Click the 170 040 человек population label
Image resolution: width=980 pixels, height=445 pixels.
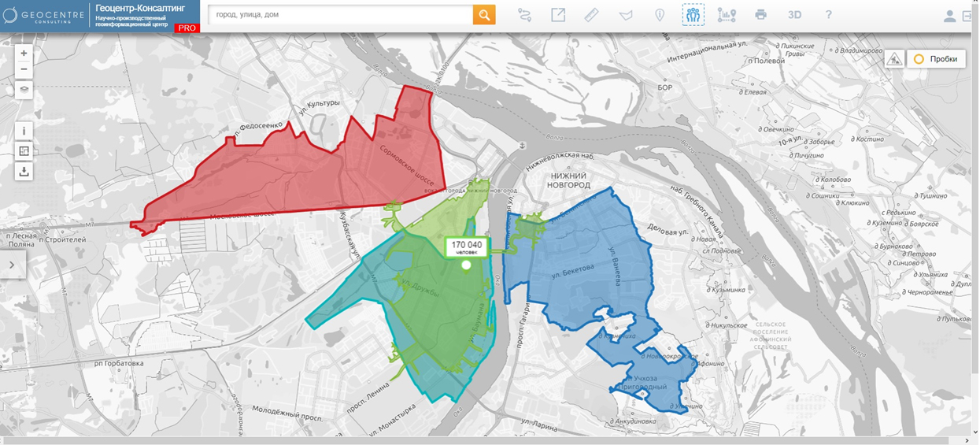(x=467, y=247)
